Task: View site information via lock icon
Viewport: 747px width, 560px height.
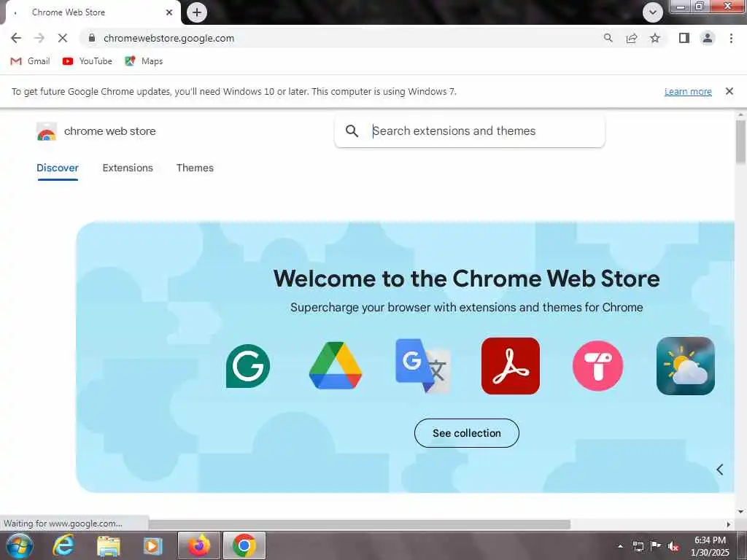Action: 93,38
